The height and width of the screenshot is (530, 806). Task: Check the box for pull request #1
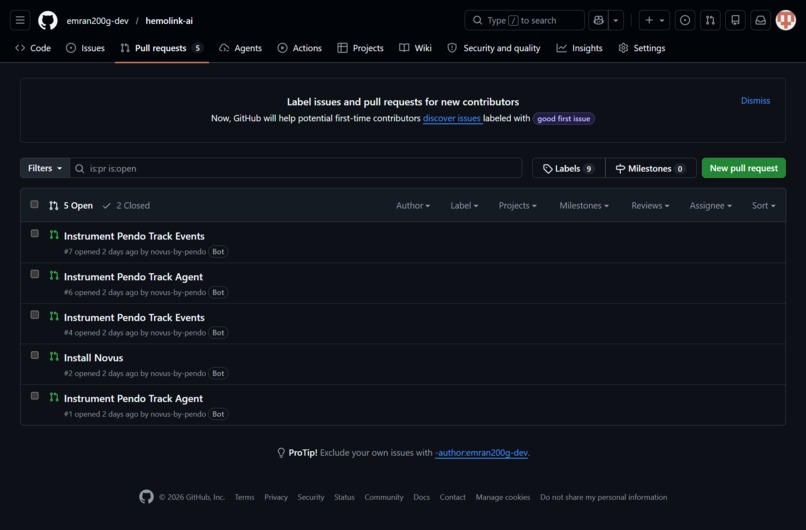(34, 396)
